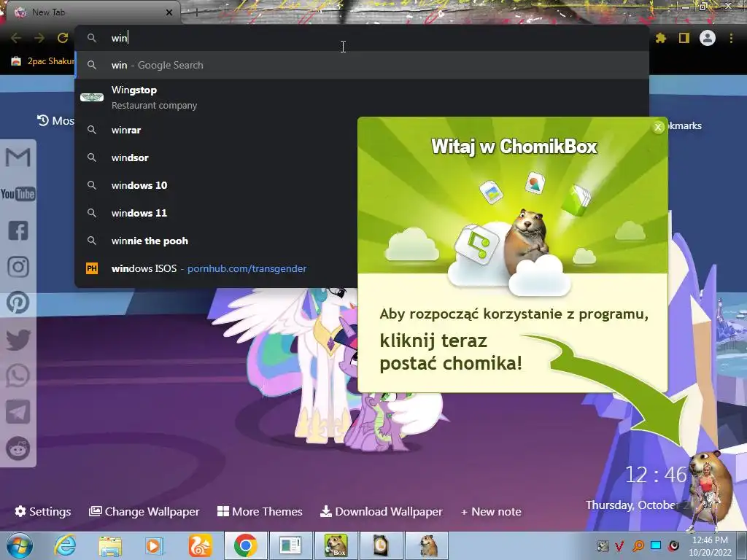Open the Reddit sidebar shortcut

tap(18, 448)
